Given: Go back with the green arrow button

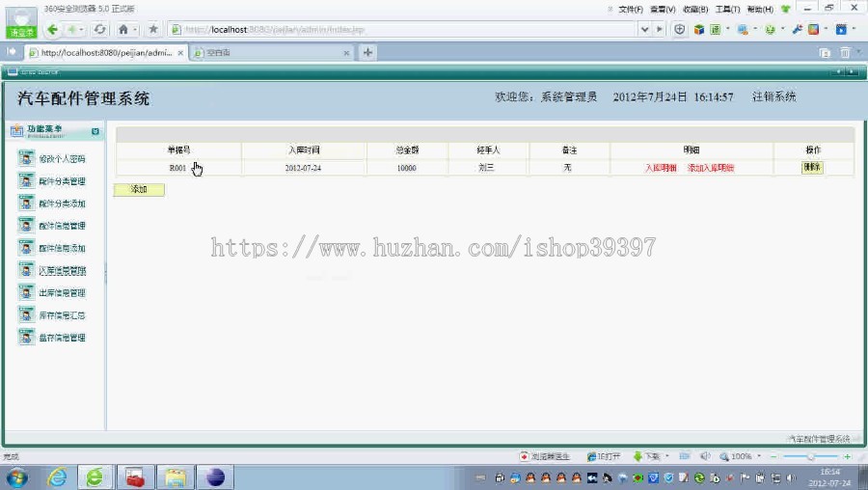Looking at the screenshot, I should [53, 29].
